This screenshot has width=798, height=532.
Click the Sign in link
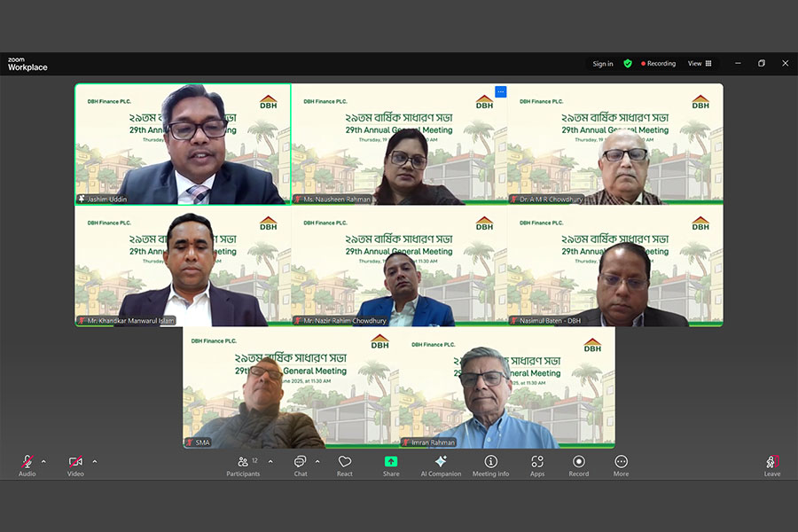(x=603, y=64)
